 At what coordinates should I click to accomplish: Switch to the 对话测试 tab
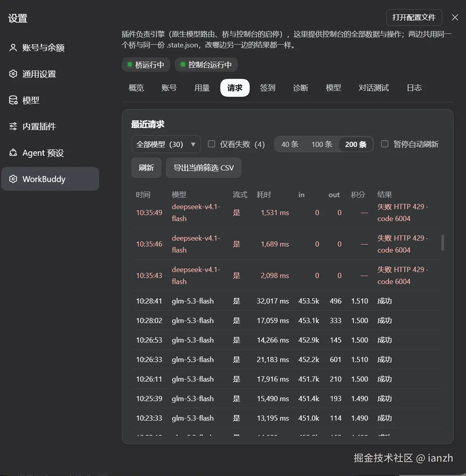click(x=374, y=88)
